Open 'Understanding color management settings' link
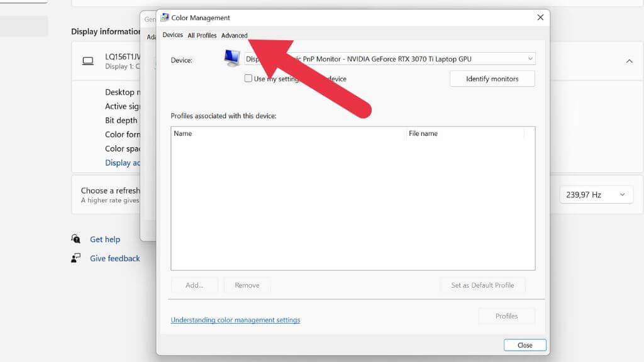The image size is (644, 362). (x=235, y=320)
